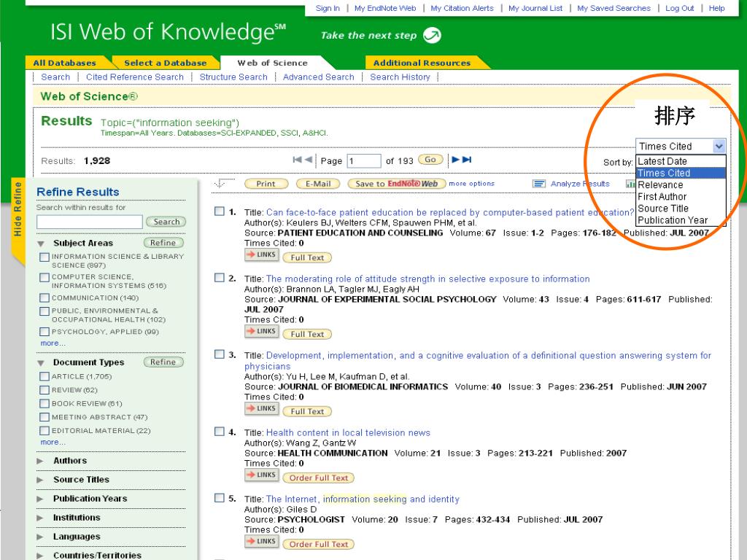Tick the checkbox for result 4

(219, 432)
